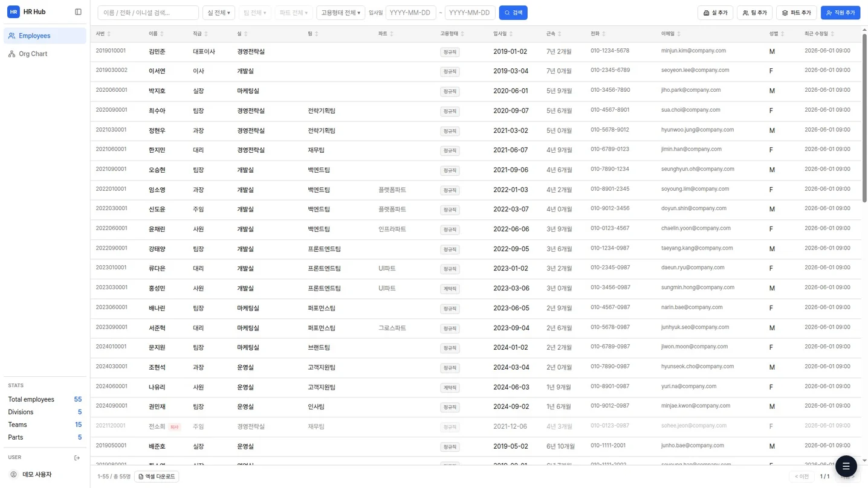Sort table by 근속 column
The height and width of the screenshot is (488, 868).
click(x=554, y=34)
